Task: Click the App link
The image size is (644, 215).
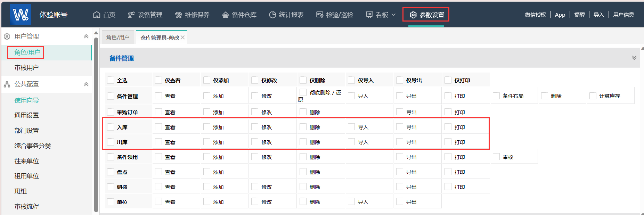Action: click(560, 15)
